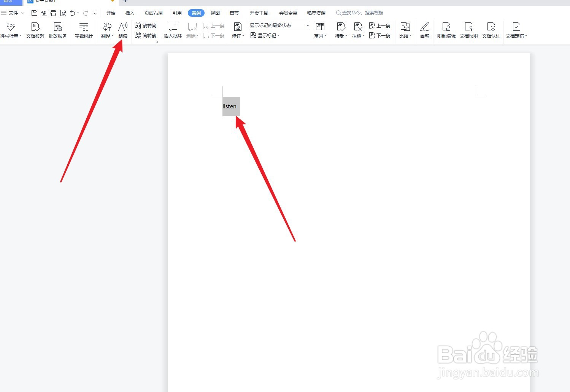Open the 章节 tab
The height and width of the screenshot is (392, 570).
(234, 13)
